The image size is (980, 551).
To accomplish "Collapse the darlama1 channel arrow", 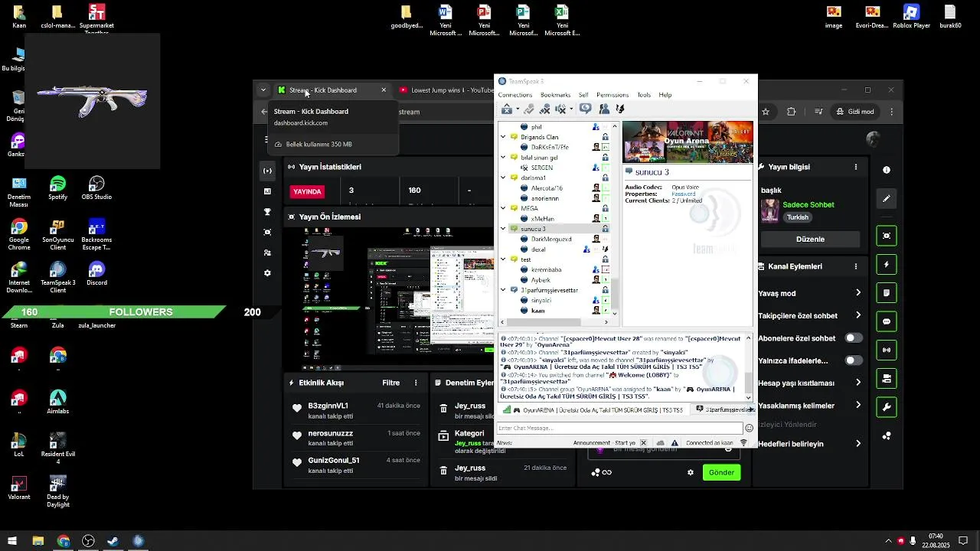I will [x=503, y=178].
